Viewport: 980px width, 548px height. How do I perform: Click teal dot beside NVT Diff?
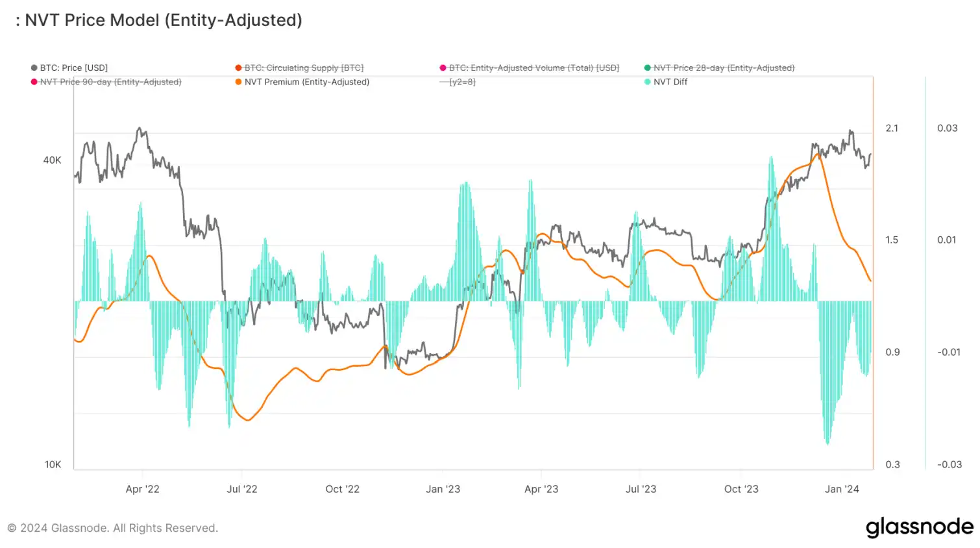pos(648,82)
